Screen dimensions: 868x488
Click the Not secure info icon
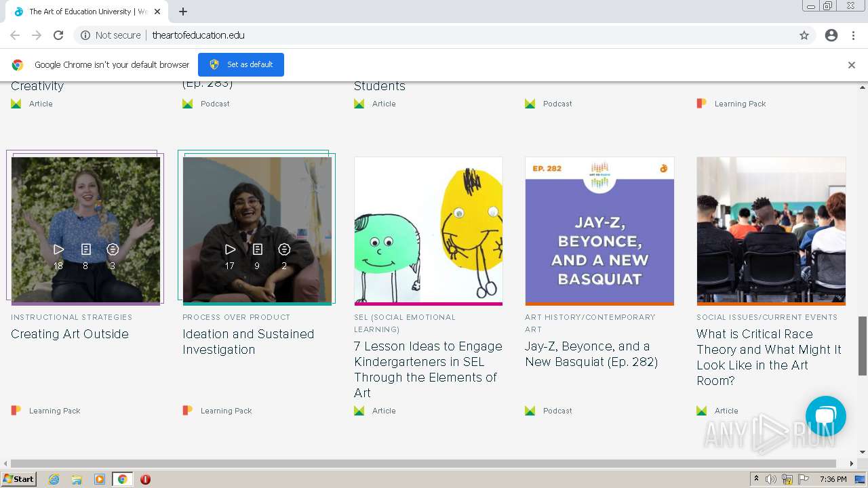(x=85, y=35)
